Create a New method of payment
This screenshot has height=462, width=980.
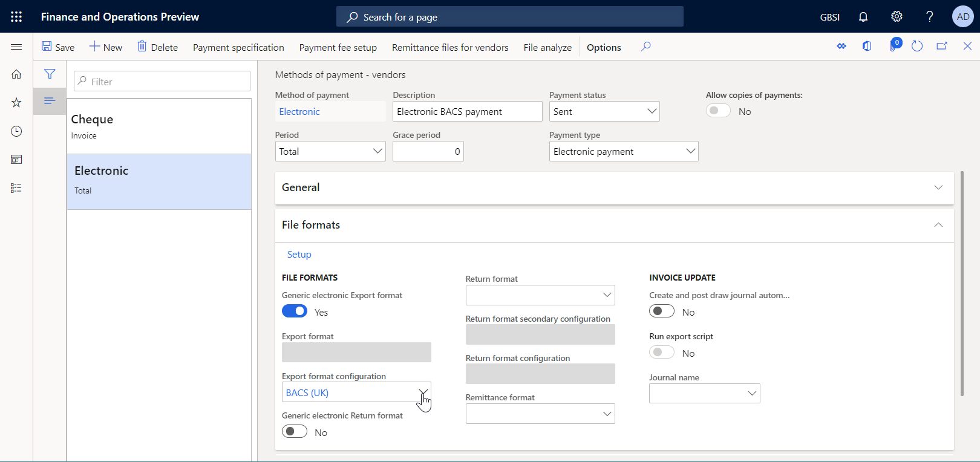click(x=106, y=47)
